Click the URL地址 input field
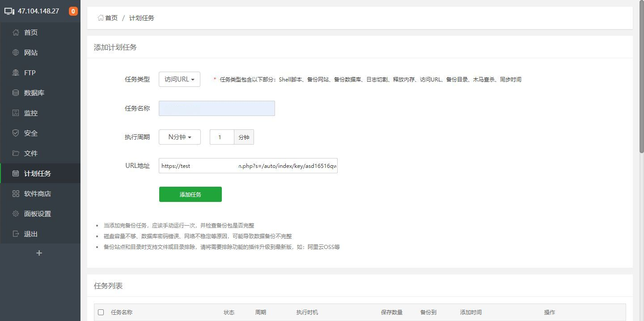This screenshot has width=644, height=321. pyautogui.click(x=248, y=166)
